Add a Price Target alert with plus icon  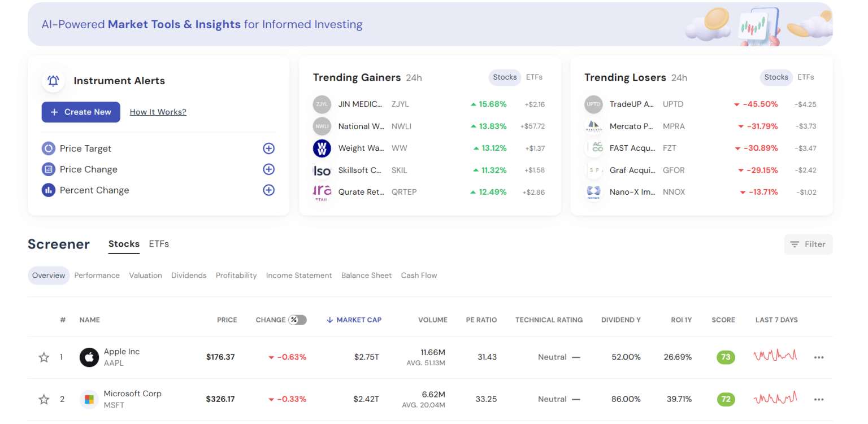point(269,148)
